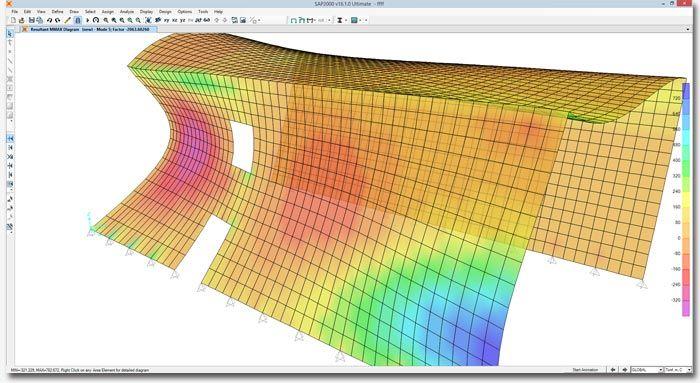Click the 3D view icon
The height and width of the screenshot is (383, 700).
click(198, 20)
